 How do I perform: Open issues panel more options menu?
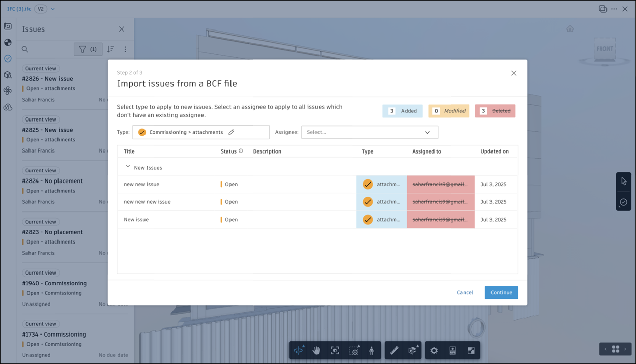pos(125,49)
